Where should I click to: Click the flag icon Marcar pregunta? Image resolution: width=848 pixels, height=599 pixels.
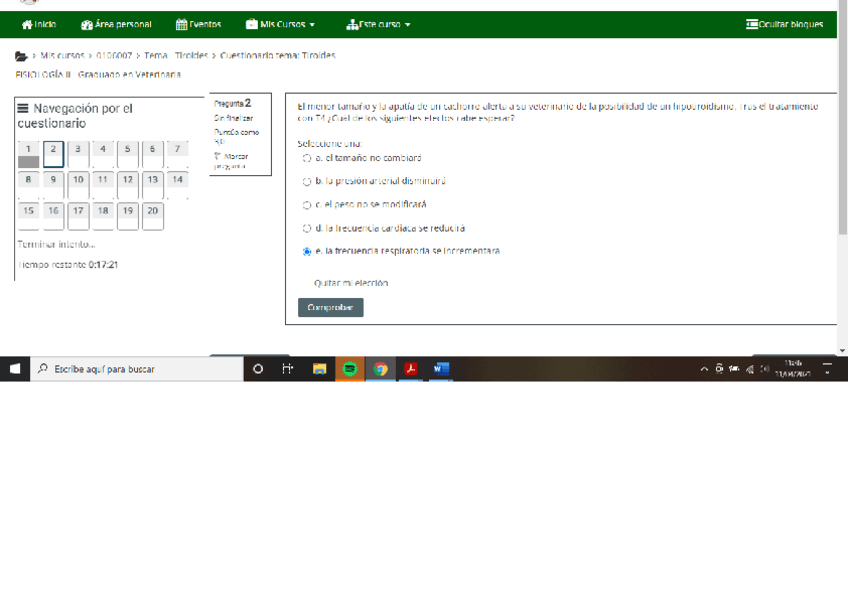coord(217,156)
